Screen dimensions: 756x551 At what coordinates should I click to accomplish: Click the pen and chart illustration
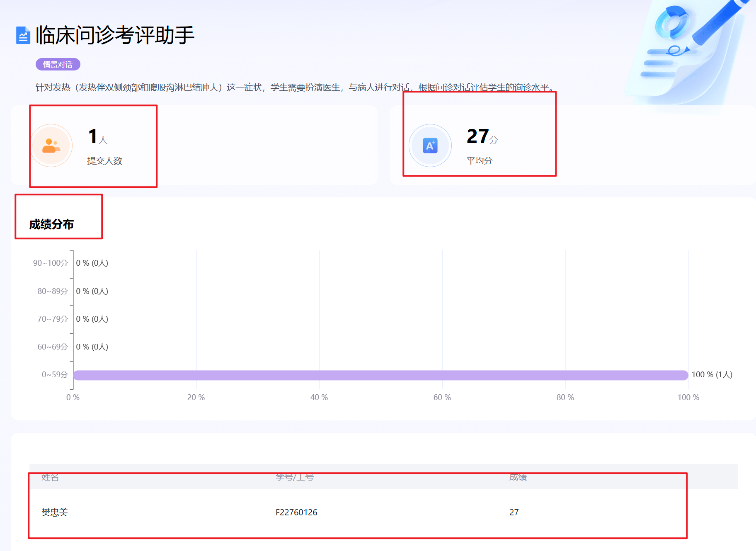688,50
